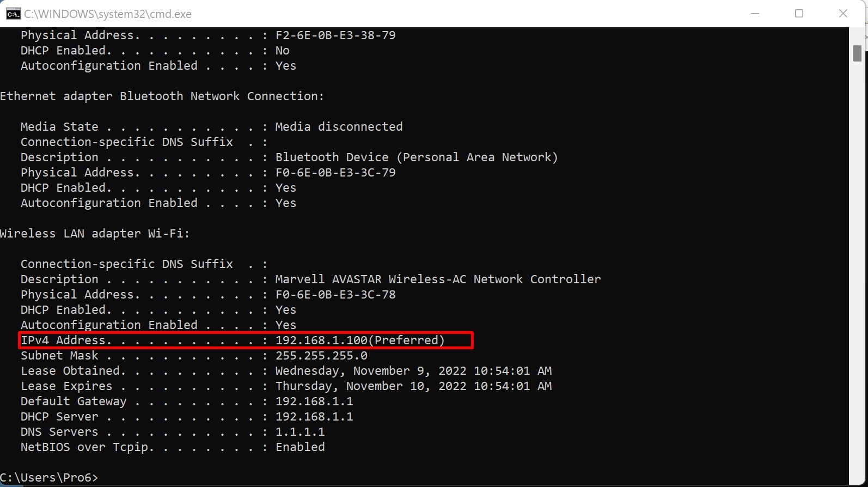The height and width of the screenshot is (487, 868).
Task: Click the scrollbar track below the thumb
Action: pos(857,272)
